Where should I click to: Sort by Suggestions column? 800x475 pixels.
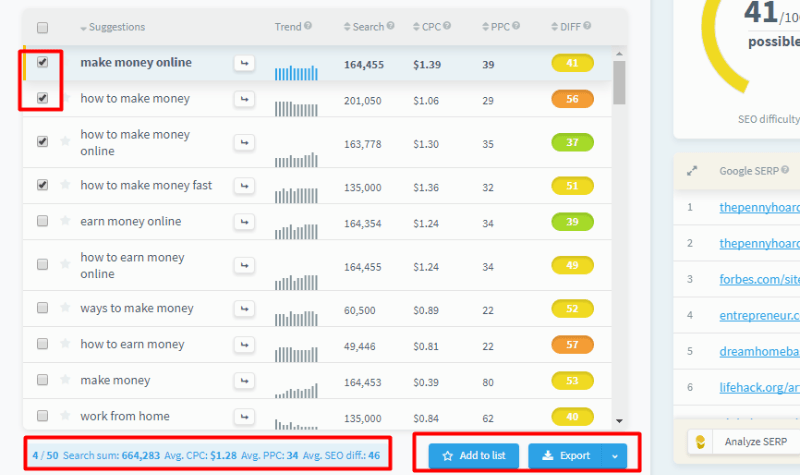tap(113, 27)
